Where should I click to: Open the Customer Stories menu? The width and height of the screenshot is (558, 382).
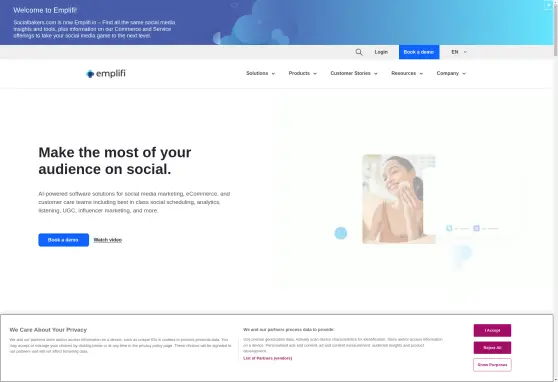pyautogui.click(x=354, y=73)
